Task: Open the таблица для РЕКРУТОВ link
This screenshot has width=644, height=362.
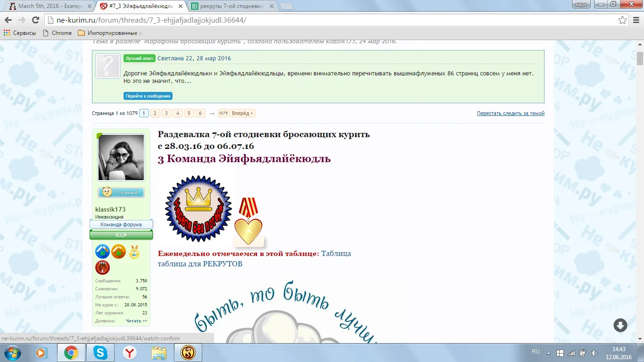Action: tap(200, 264)
